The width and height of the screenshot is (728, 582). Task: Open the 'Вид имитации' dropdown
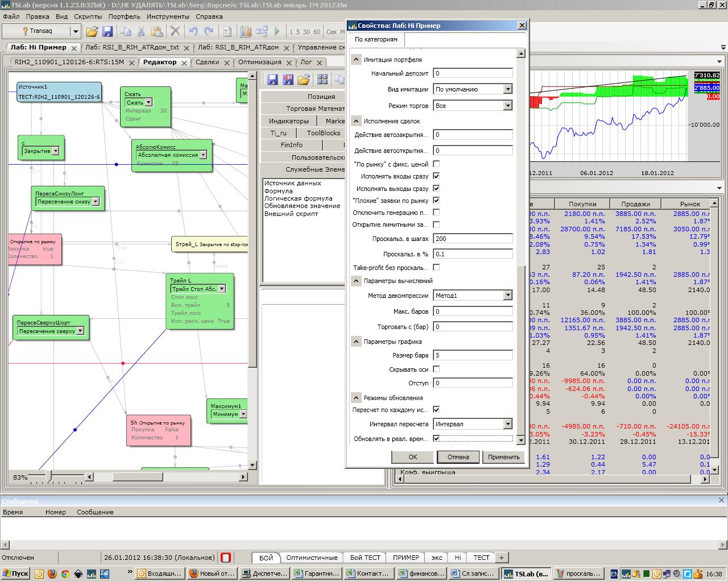pyautogui.click(x=507, y=89)
